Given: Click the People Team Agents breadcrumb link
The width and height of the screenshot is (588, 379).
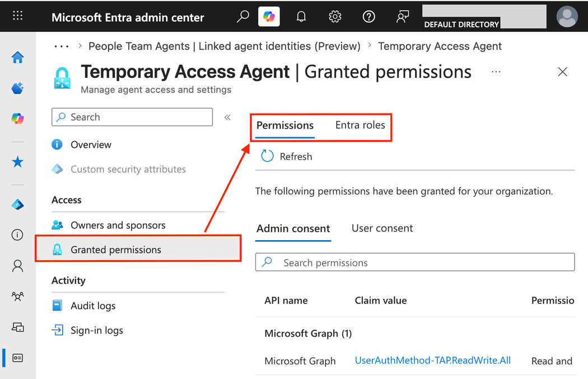Looking at the screenshot, I should click(224, 46).
